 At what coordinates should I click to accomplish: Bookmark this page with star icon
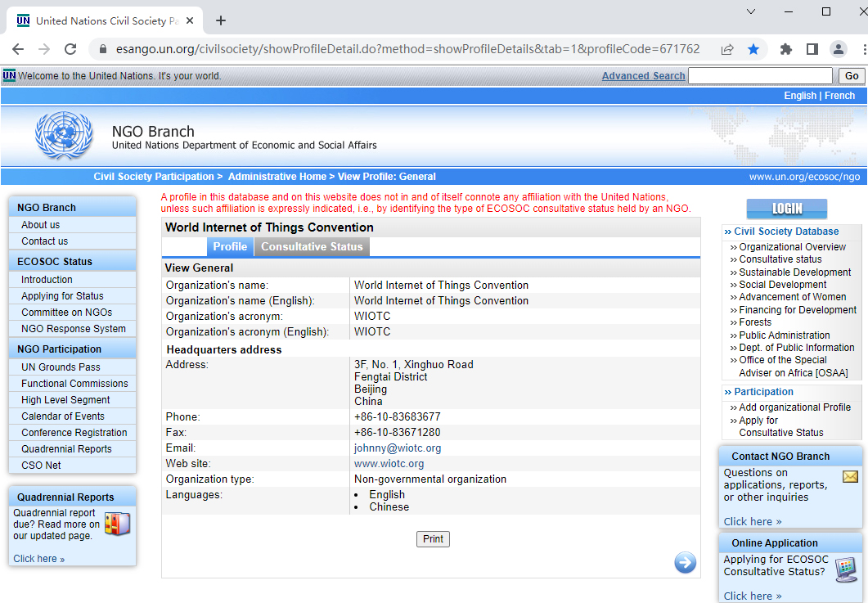pos(753,49)
